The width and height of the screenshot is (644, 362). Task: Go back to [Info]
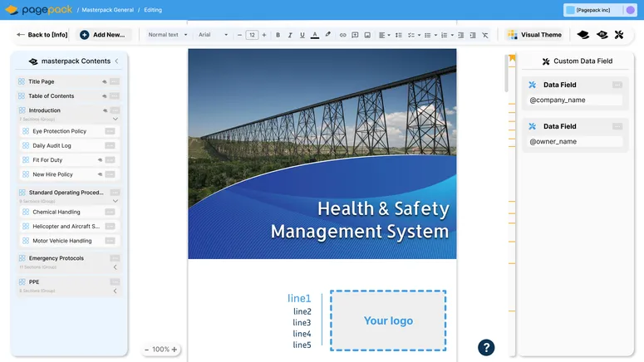42,35
